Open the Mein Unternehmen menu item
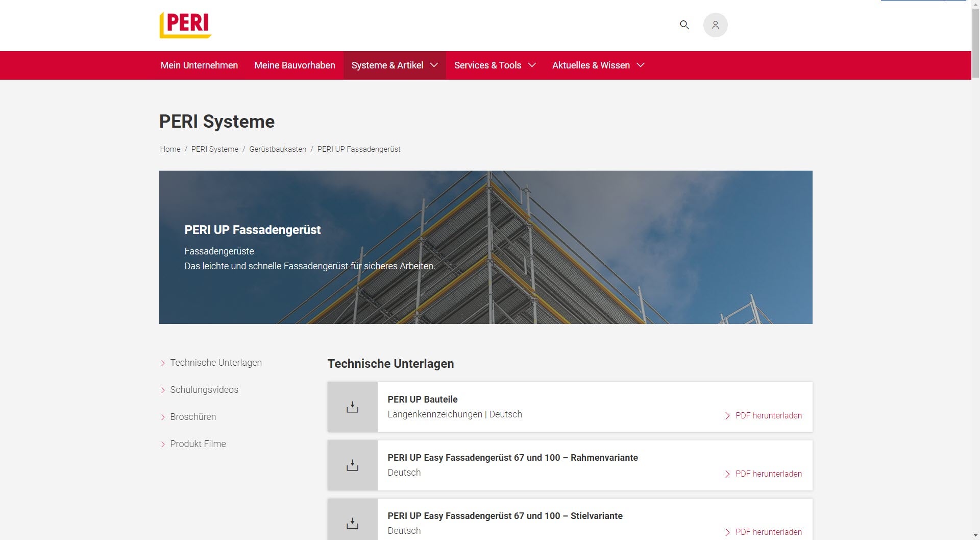Viewport: 980px width, 540px height. 199,65
